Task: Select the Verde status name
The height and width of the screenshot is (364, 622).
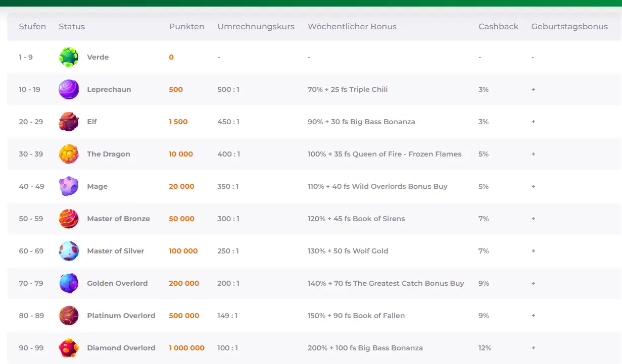Action: pos(98,57)
